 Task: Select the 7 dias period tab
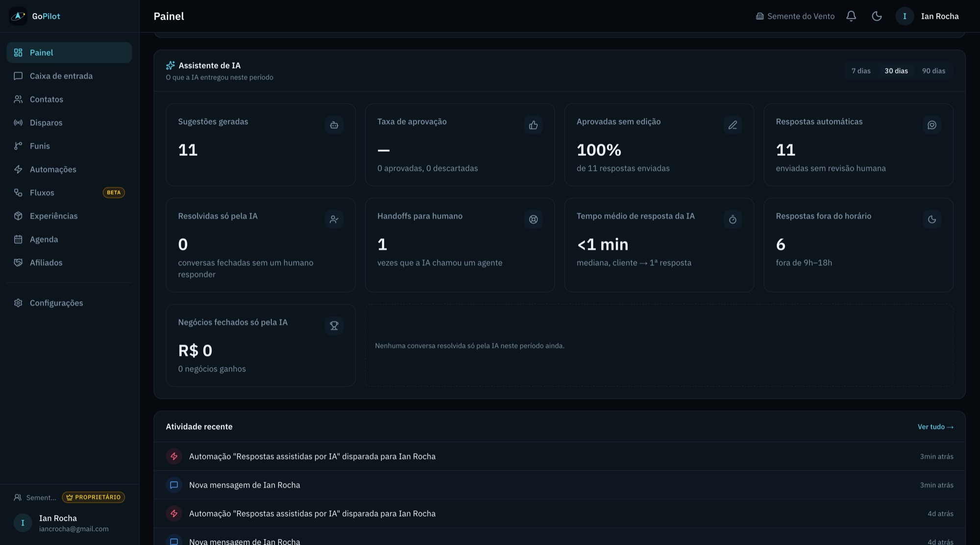click(861, 71)
